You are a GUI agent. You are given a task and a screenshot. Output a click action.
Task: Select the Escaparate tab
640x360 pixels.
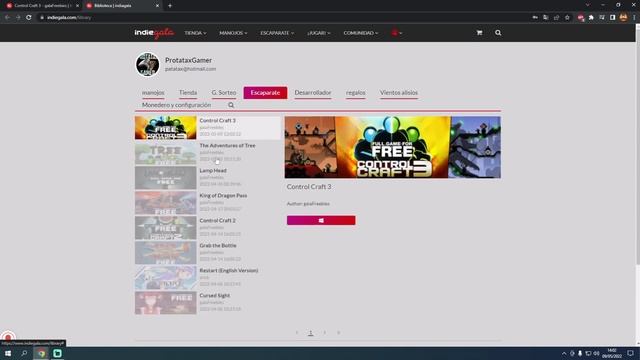point(265,93)
